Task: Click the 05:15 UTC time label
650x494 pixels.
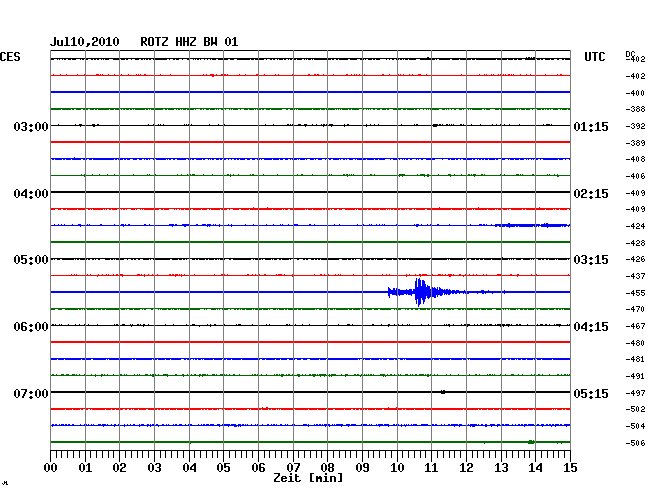Action: click(591, 393)
